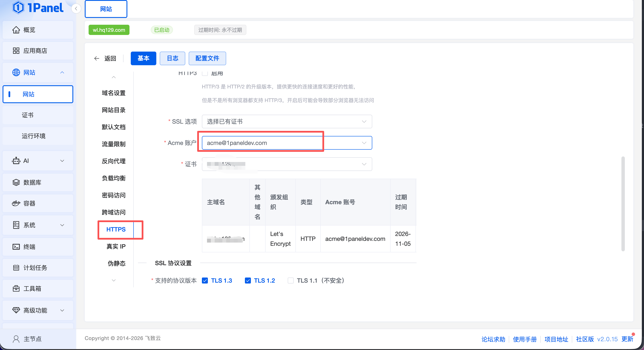Viewport: 644px width, 350px height.
Task: Click acme@1paneldev.com cell in certificate table
Action: 355,239
